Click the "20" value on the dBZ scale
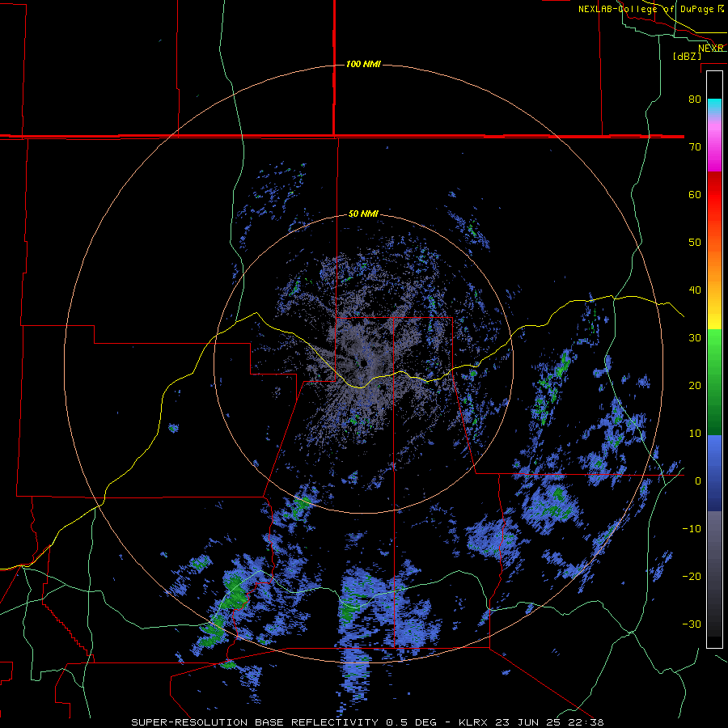 pos(695,387)
